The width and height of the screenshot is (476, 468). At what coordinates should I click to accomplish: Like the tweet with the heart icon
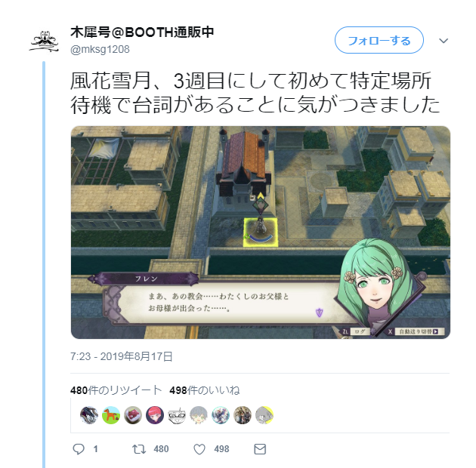pos(199,449)
